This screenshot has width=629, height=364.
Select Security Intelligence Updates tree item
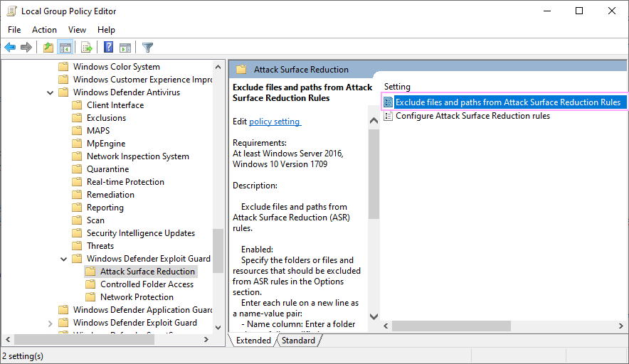141,233
